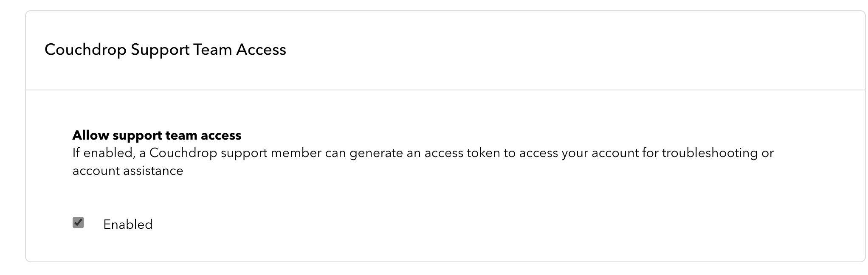
Task: Click the words "If enabled" in the description
Action: (103, 153)
